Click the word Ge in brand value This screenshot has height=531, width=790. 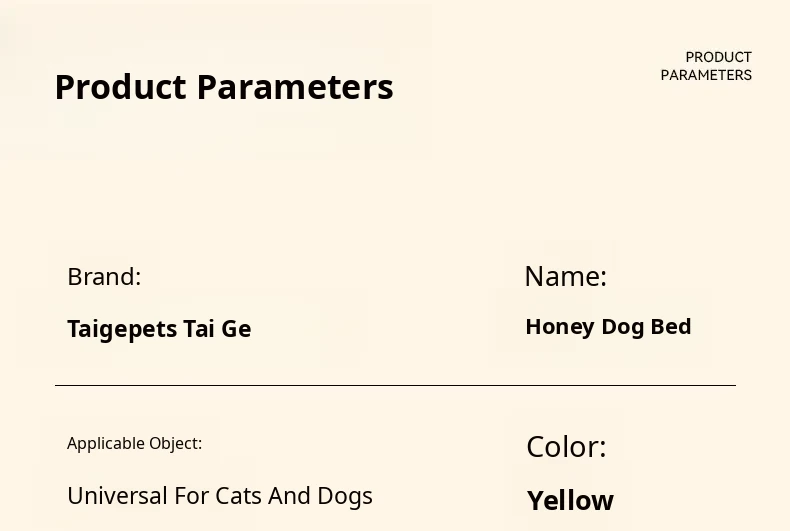pyautogui.click(x=236, y=329)
